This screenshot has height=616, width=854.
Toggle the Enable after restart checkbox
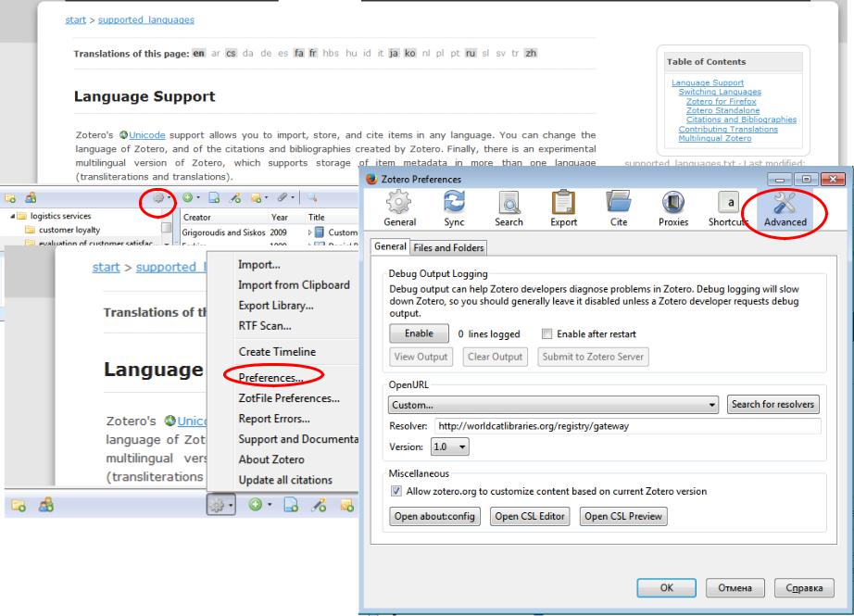coord(546,333)
